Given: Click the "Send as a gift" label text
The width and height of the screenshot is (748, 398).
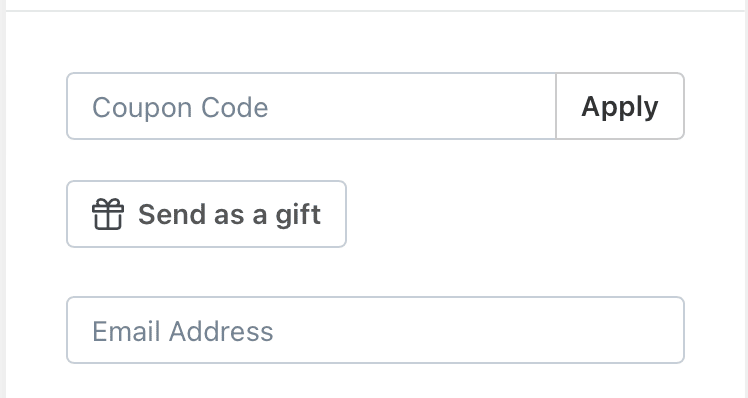Looking at the screenshot, I should (229, 215).
